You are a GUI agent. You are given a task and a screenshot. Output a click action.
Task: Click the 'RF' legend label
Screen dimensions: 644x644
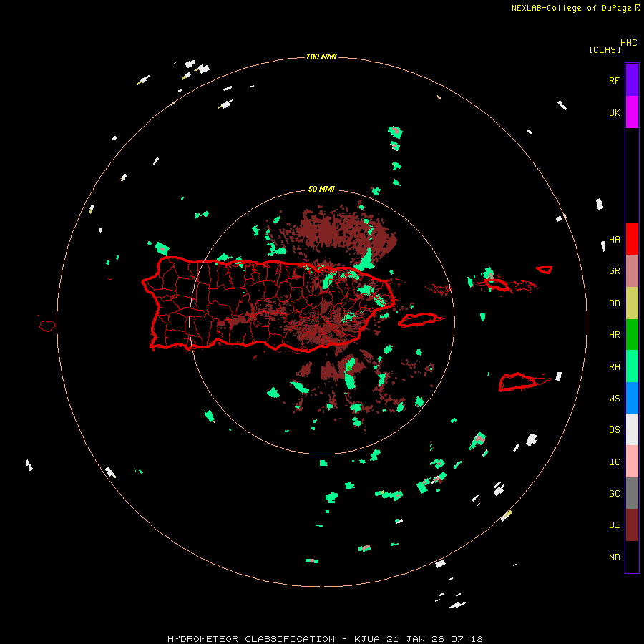tap(614, 80)
